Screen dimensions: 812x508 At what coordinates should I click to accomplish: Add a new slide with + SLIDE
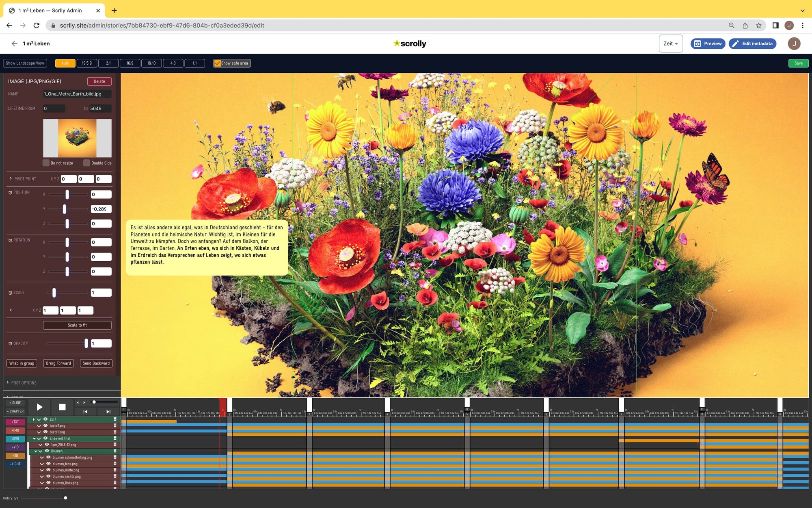15,403
